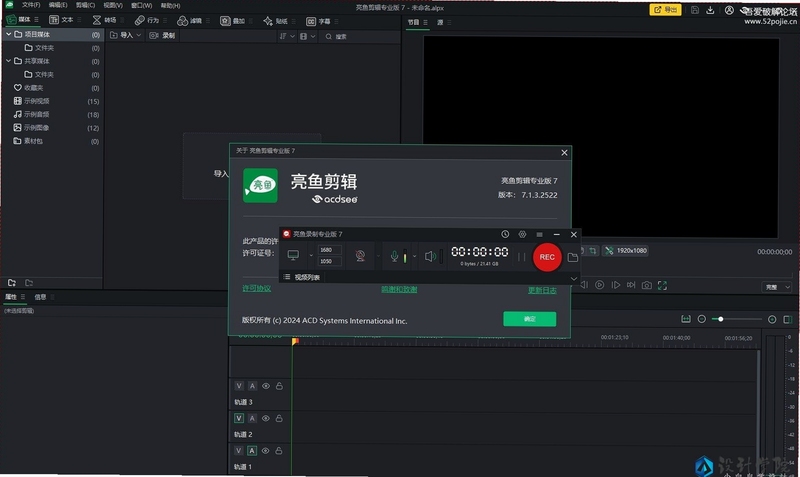
Task: Open microphone options dropdown arrow
Action: [414, 256]
